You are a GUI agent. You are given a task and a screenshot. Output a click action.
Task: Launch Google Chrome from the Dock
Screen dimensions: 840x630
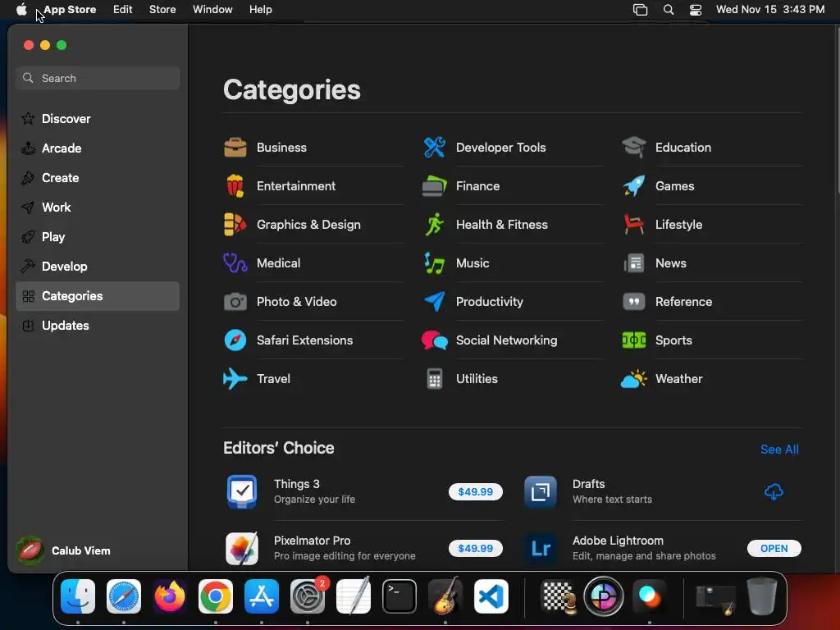(x=216, y=596)
